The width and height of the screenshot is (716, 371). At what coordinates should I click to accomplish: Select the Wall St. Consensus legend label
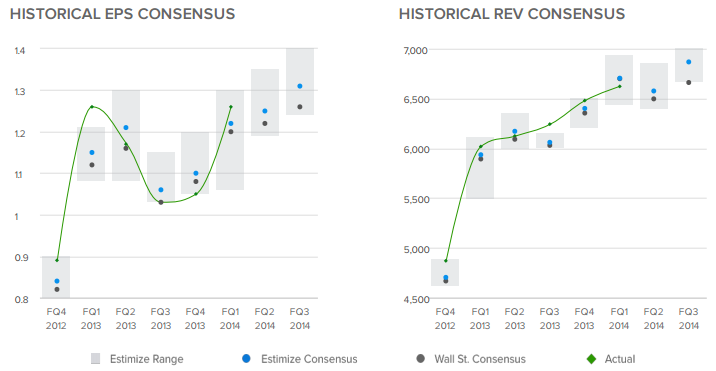pos(480,359)
